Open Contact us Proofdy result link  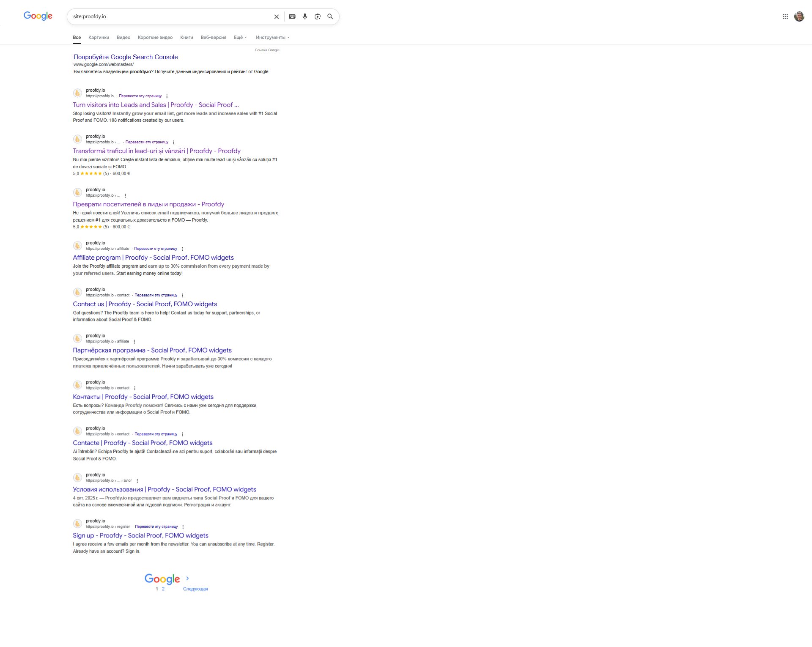click(x=145, y=304)
